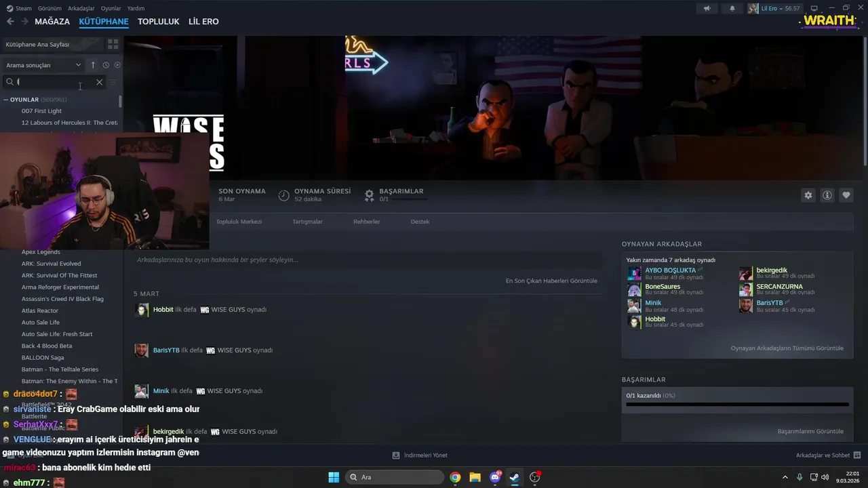
Task: Open BarisYTB's name in activity feed
Action: coord(166,350)
